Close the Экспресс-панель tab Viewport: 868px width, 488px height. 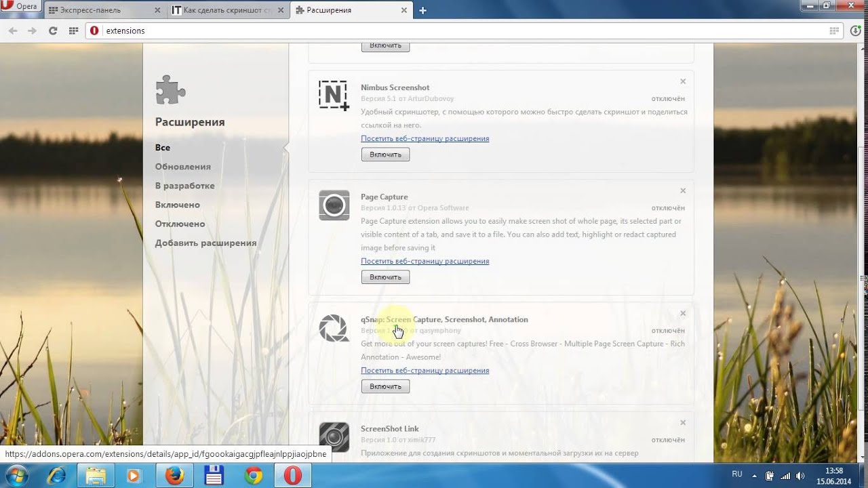(x=157, y=10)
